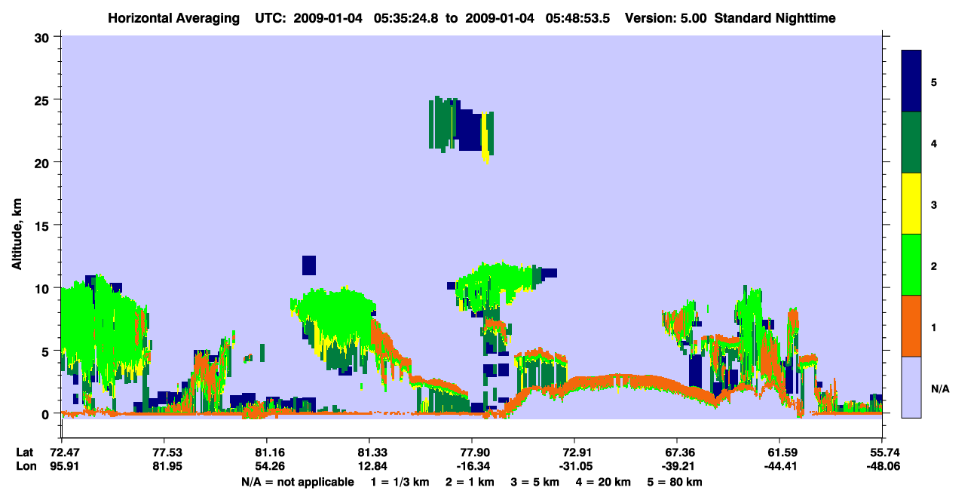Screen dimensions: 980x503
Task: Click the '5 = 80 km' legend note
Action: coord(675,482)
